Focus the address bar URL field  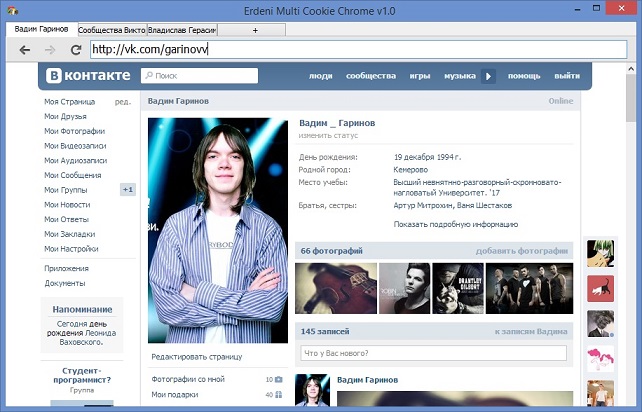click(x=359, y=50)
